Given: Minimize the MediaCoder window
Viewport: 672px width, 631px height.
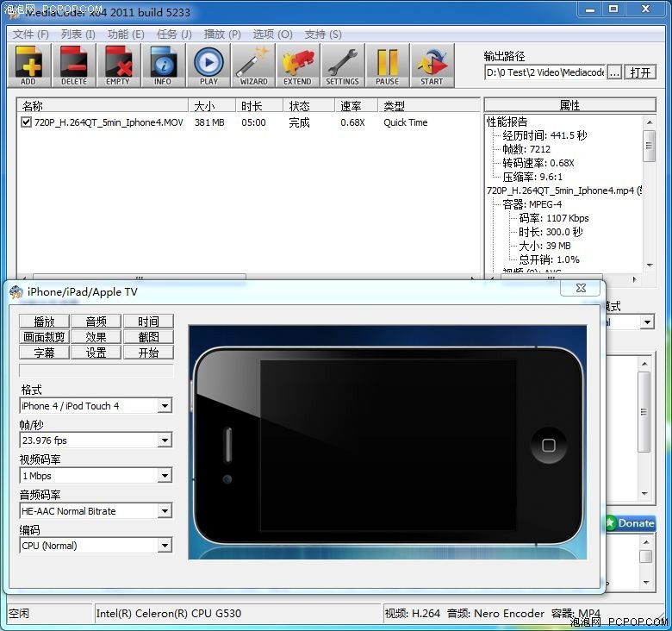Looking at the screenshot, I should click(590, 9).
